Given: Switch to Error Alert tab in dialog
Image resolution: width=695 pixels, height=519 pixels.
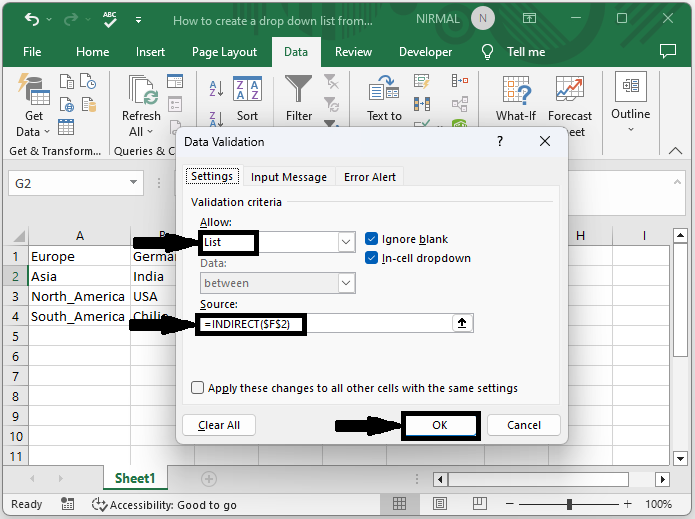Looking at the screenshot, I should (x=370, y=177).
